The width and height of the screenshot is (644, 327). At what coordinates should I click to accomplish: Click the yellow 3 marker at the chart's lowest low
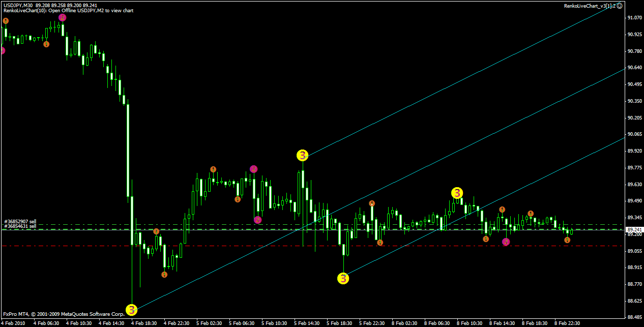point(131,309)
